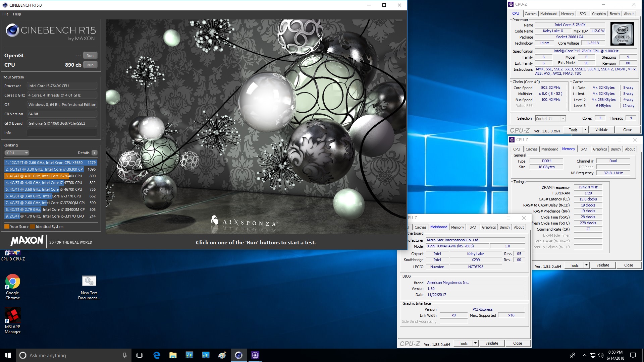This screenshot has height=362, width=644.
Task: Show hidden system tray icons
Action: [584, 355]
